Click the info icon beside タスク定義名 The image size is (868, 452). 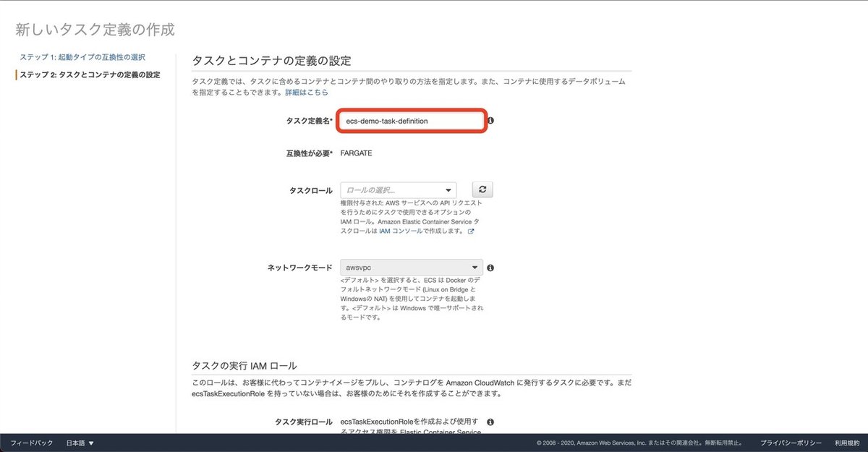(490, 121)
